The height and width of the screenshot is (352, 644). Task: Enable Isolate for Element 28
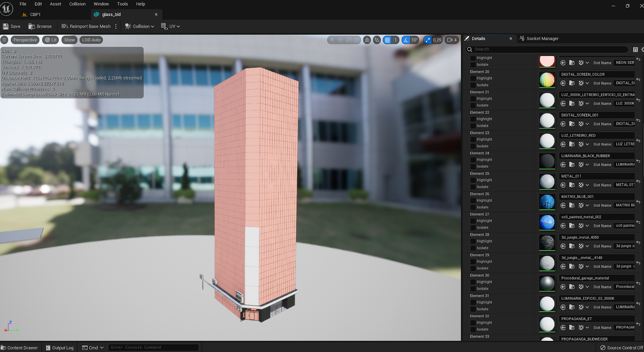click(473, 248)
